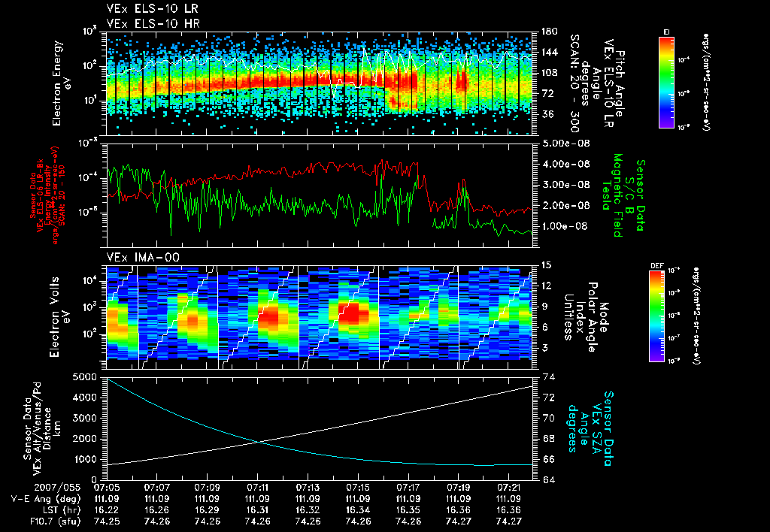Click the '70' SZA angle tick label
The width and height of the screenshot is (770, 532).
pyautogui.click(x=548, y=419)
